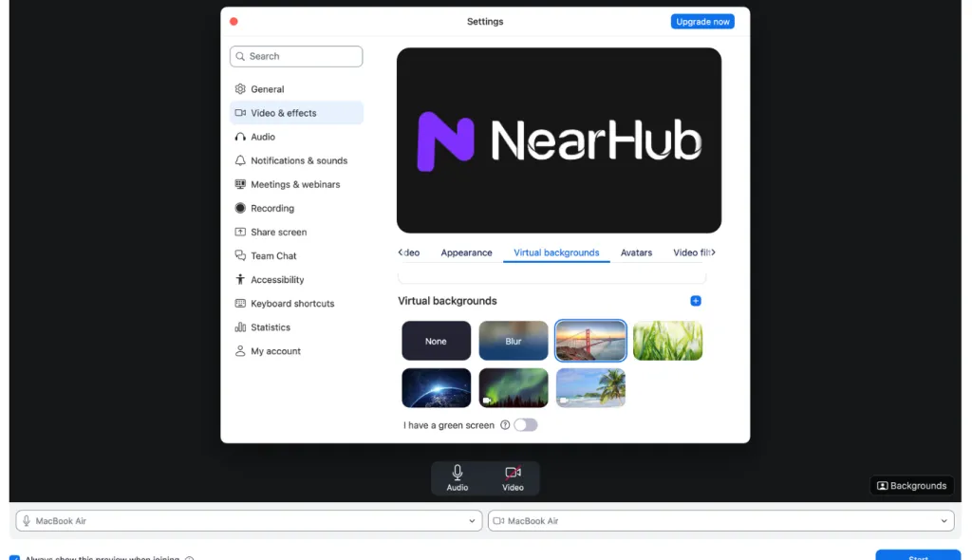Click the help icon beside preview checkbox
Image resolution: width=972 pixels, height=560 pixels.
pyautogui.click(x=190, y=557)
